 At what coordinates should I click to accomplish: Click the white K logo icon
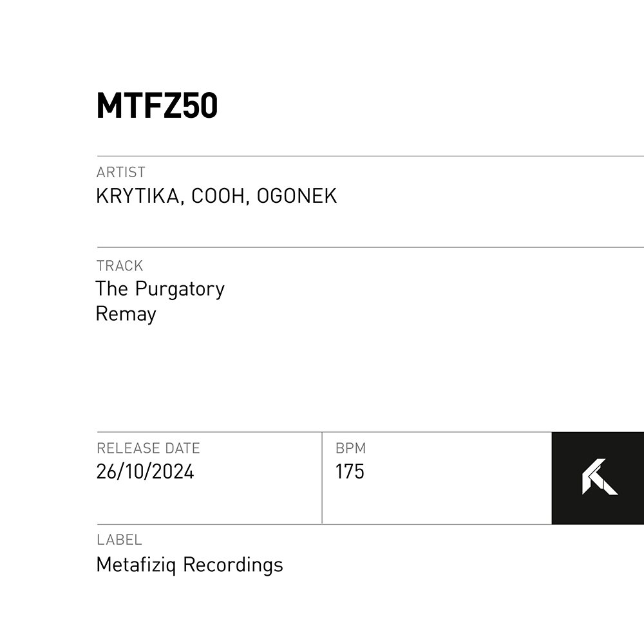[x=599, y=477]
